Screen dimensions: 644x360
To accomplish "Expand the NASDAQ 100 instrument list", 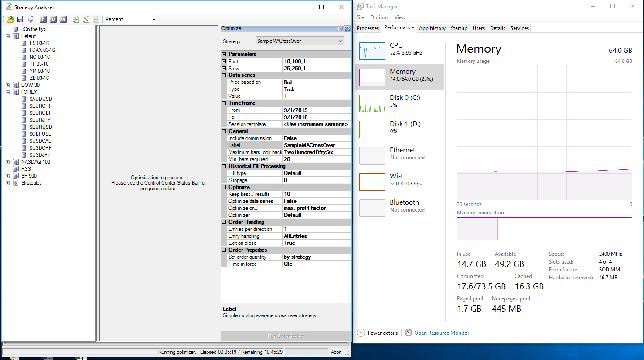I will point(7,162).
